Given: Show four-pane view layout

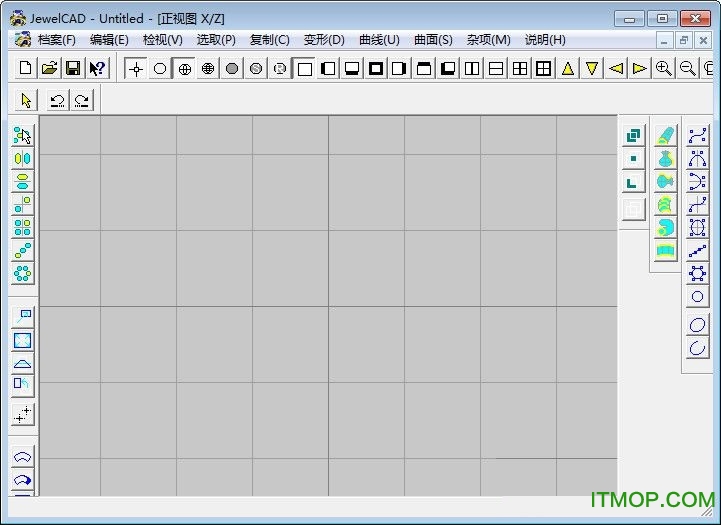Looking at the screenshot, I should click(520, 68).
